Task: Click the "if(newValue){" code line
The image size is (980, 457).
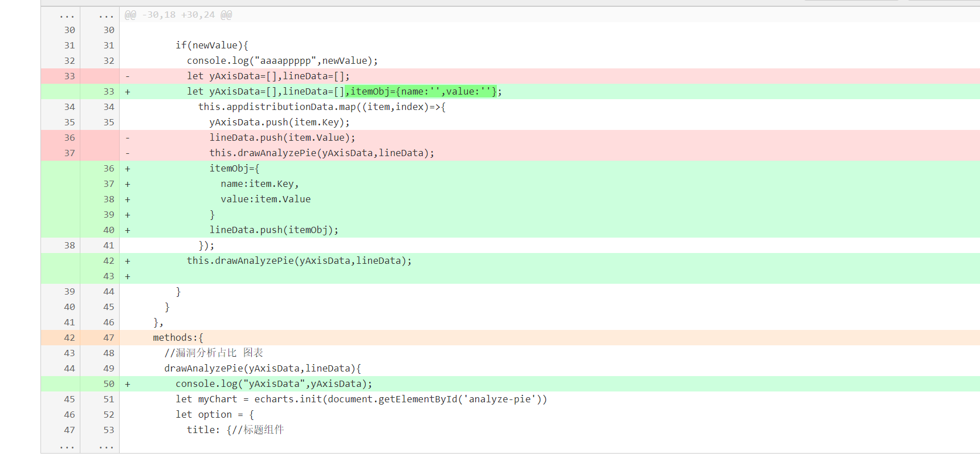Action: click(212, 45)
